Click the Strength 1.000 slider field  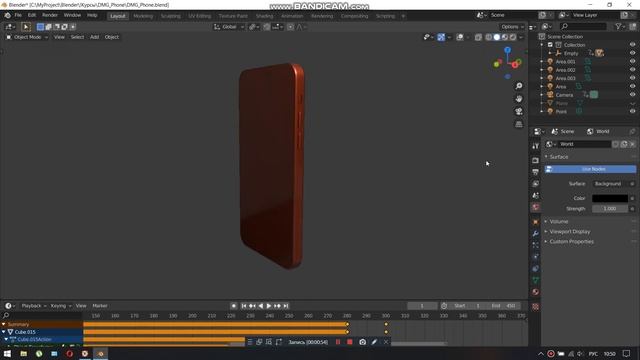point(610,209)
